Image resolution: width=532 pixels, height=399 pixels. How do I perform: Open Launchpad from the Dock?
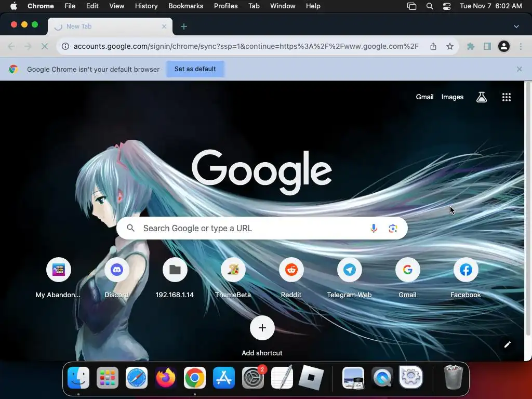point(108,378)
